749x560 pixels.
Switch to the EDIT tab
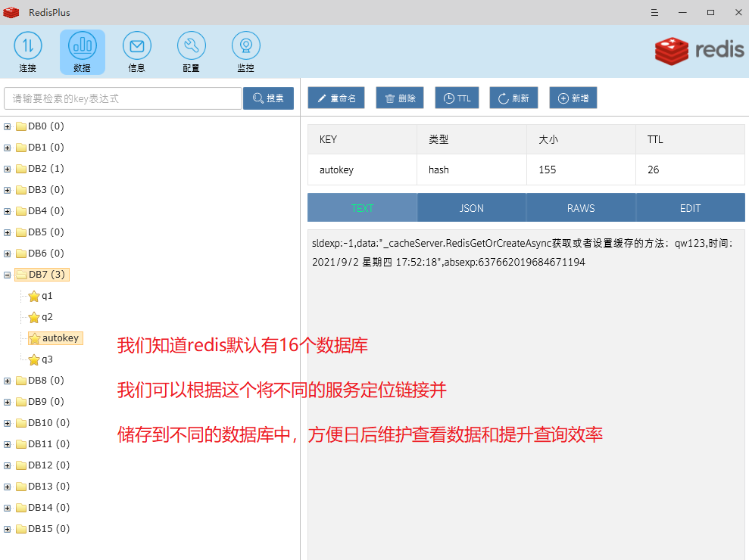tap(690, 207)
